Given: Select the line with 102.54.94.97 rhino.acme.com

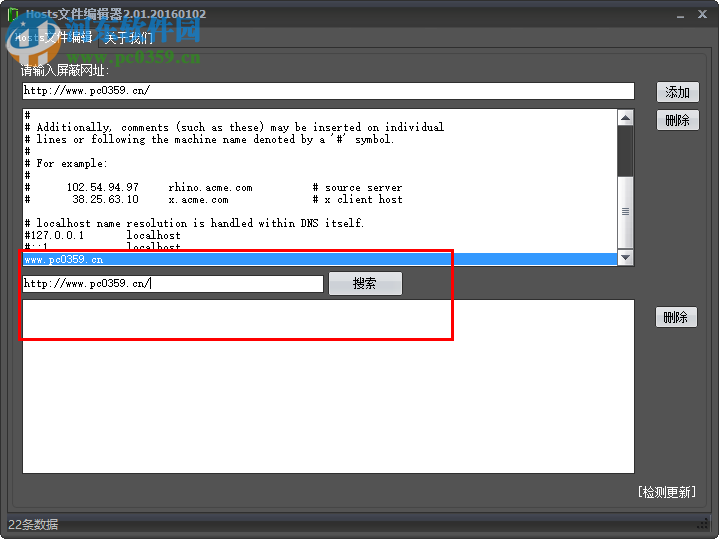Looking at the screenshot, I should pos(320,187).
